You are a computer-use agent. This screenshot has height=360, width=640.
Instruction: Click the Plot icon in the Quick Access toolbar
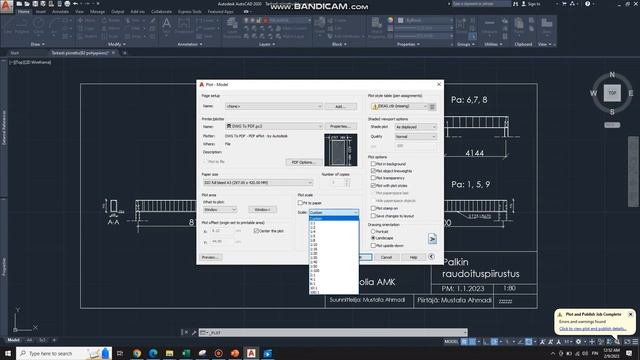(x=67, y=4)
